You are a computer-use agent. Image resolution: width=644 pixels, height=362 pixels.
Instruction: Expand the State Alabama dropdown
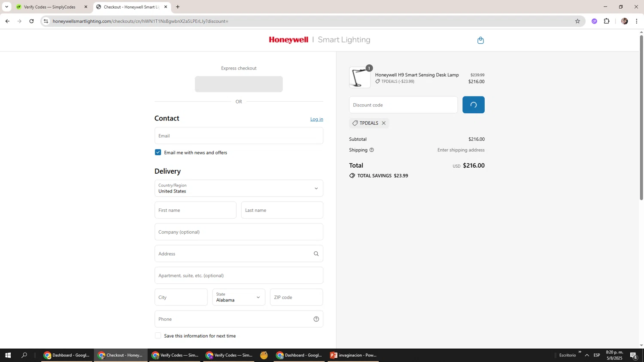pos(239,297)
